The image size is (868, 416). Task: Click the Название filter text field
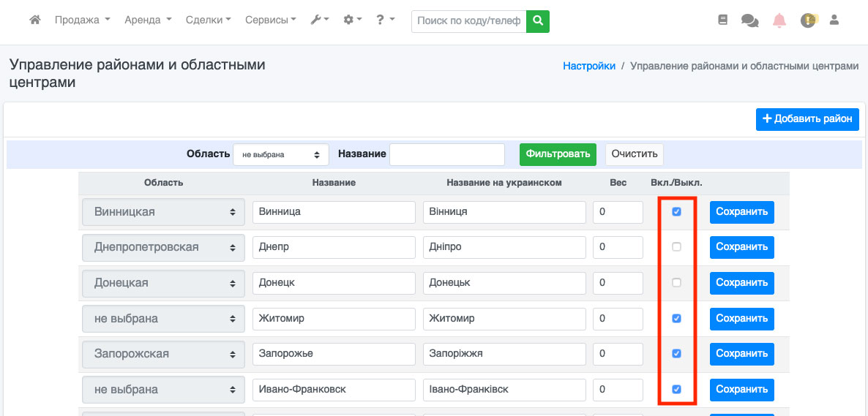coord(447,154)
